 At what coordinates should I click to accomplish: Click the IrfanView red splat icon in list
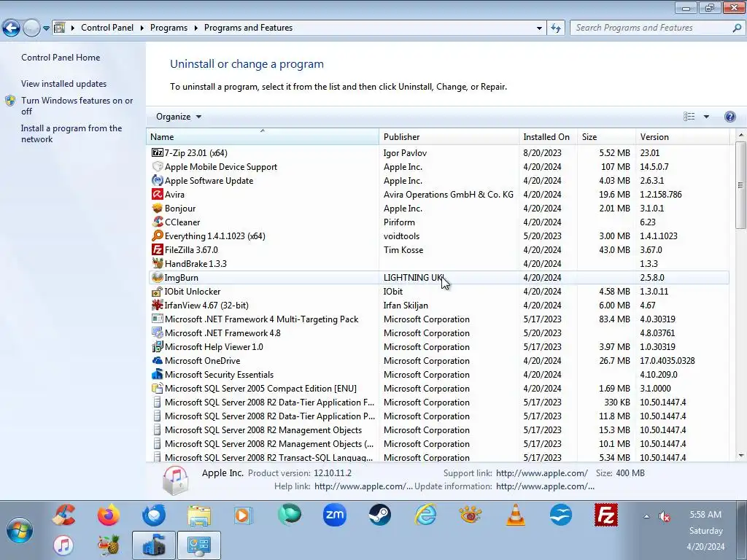click(x=158, y=306)
